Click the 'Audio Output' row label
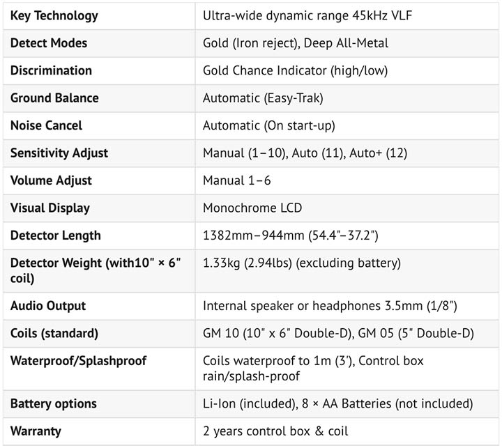This screenshot has height=448, width=502. 48,306
